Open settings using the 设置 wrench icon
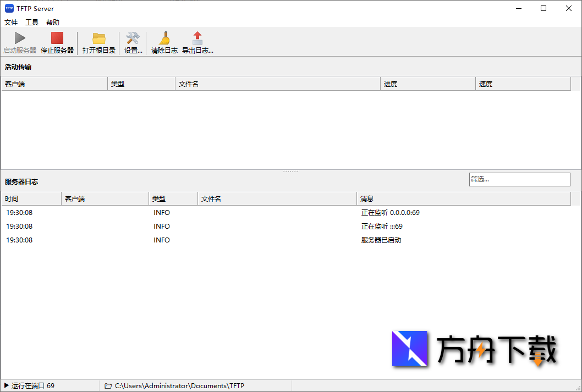582x392 pixels. (133, 37)
